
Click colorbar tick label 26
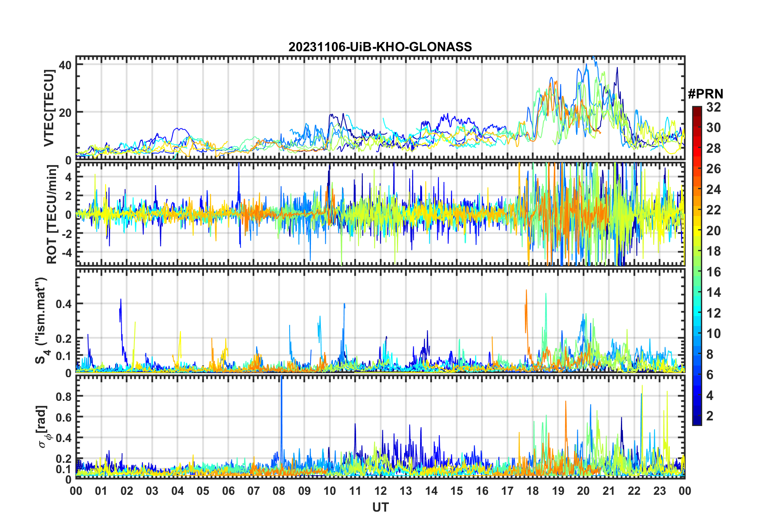[713, 169]
